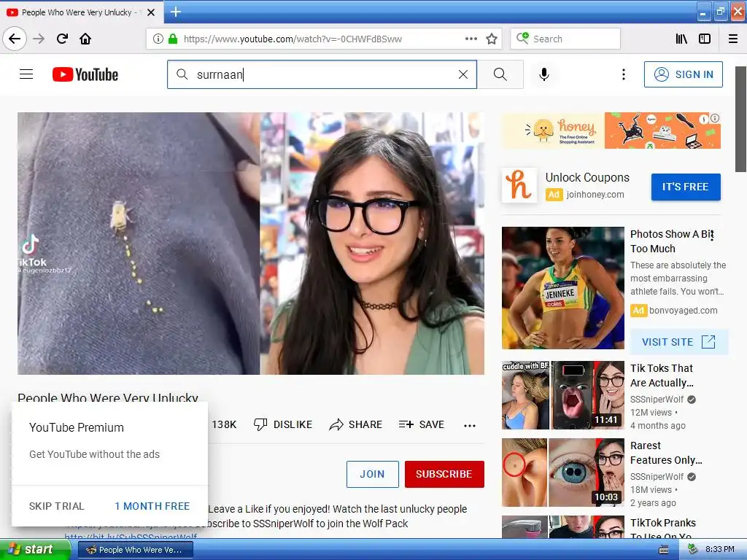Viewport: 747px width, 560px height.
Task: Open the Firefox hamburger menu
Action: coord(733,39)
